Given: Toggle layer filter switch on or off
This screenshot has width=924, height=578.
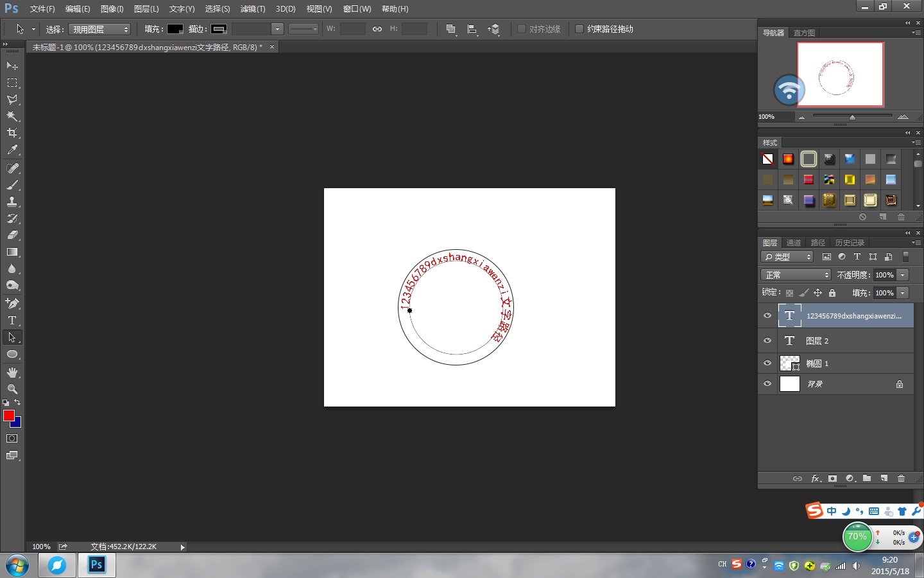Looking at the screenshot, I should pyautogui.click(x=906, y=256).
